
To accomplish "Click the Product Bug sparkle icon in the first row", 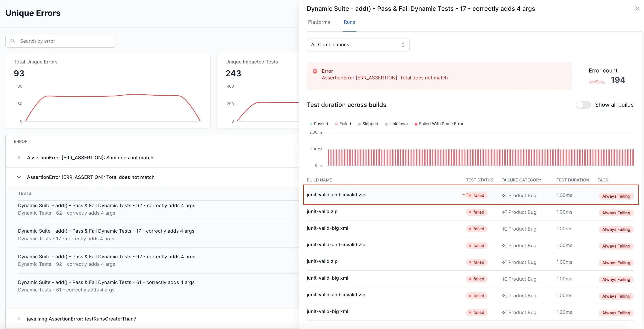I will tap(504, 196).
